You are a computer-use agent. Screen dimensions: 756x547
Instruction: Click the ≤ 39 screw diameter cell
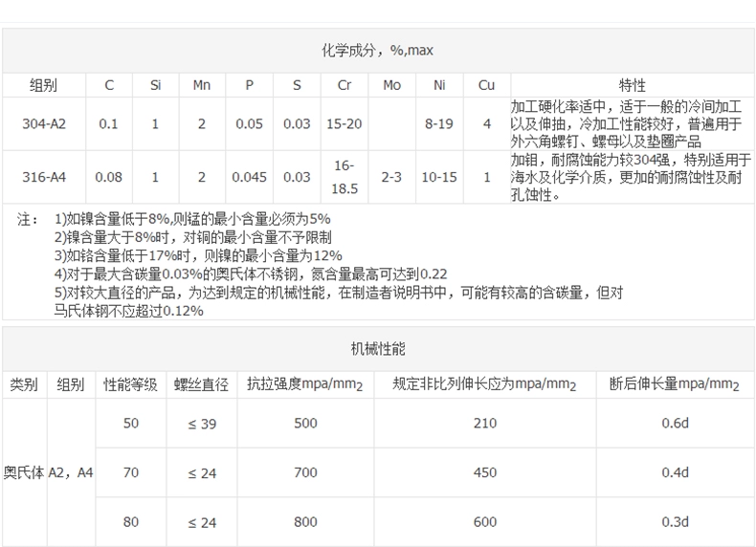point(202,424)
